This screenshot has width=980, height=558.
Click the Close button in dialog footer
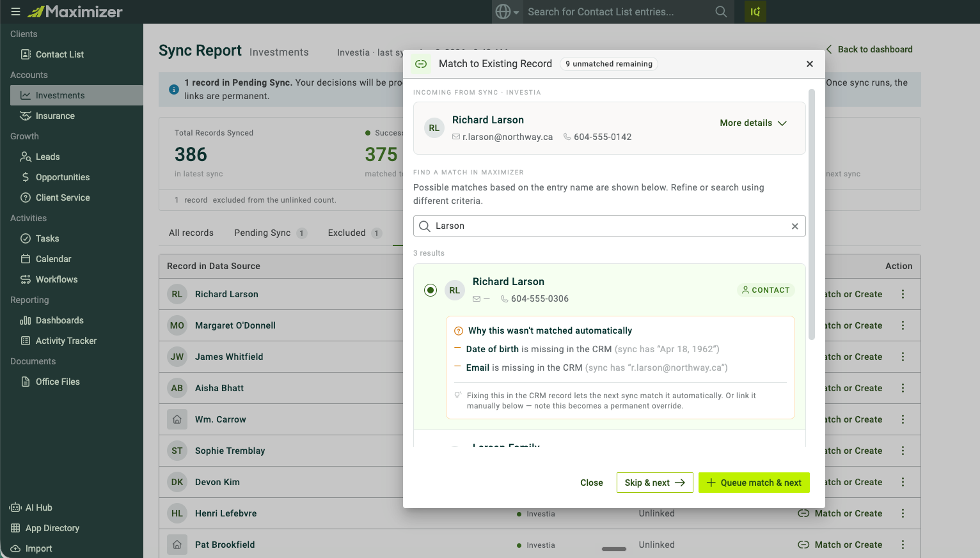tap(592, 483)
